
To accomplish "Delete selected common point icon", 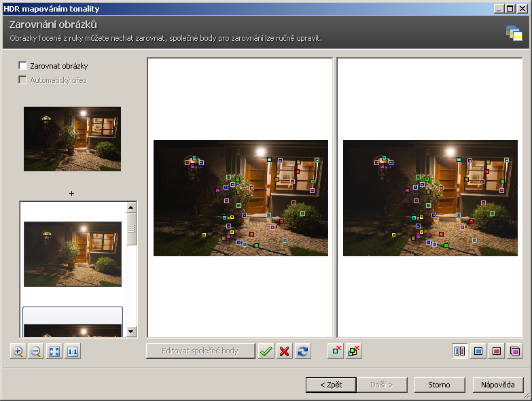I will [x=336, y=351].
